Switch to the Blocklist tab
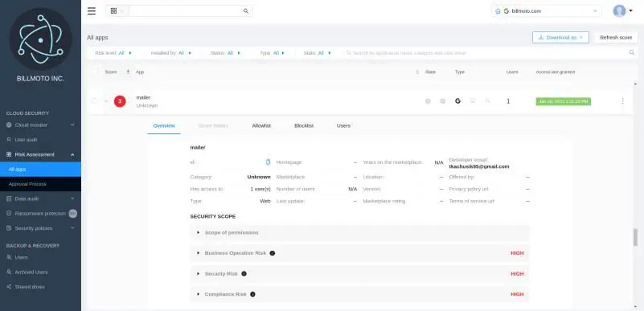The image size is (644, 311). [x=304, y=125]
